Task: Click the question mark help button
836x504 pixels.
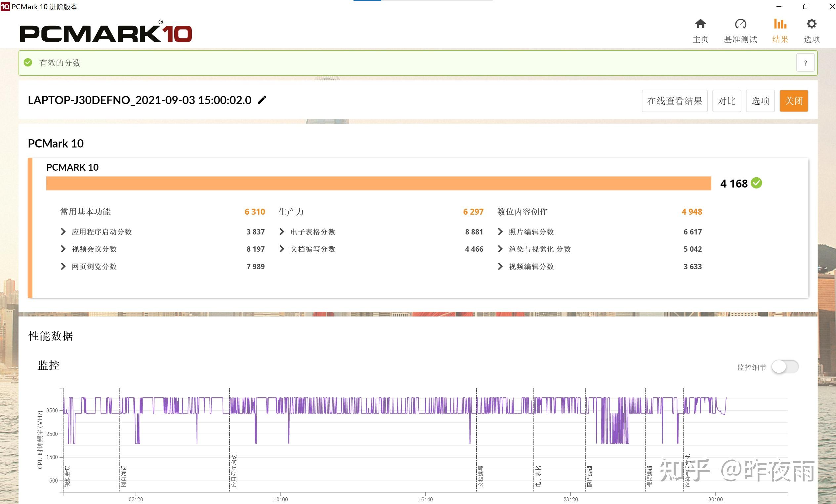Action: point(806,63)
